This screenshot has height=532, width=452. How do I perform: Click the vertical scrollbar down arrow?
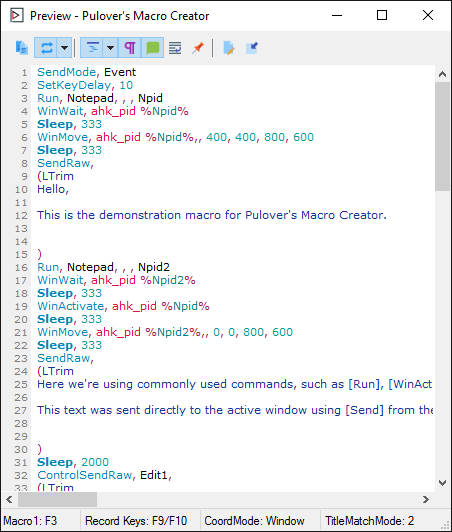[442, 483]
